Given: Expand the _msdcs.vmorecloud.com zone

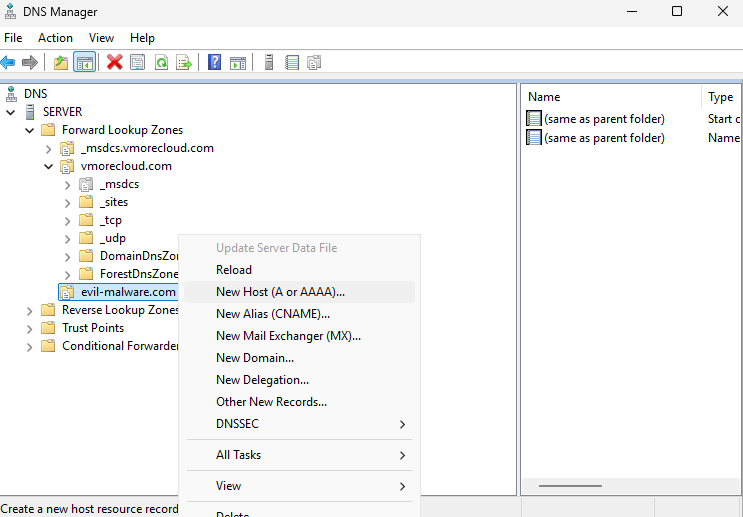Looking at the screenshot, I should [48, 149].
